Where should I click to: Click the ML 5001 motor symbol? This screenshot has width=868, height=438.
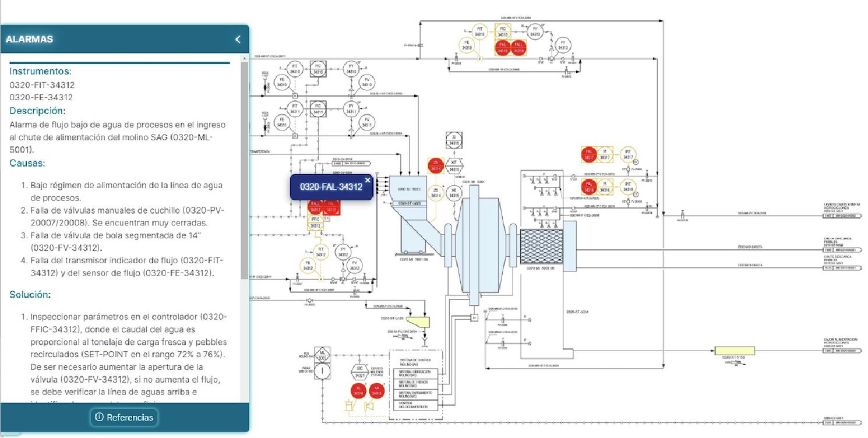pos(322,355)
